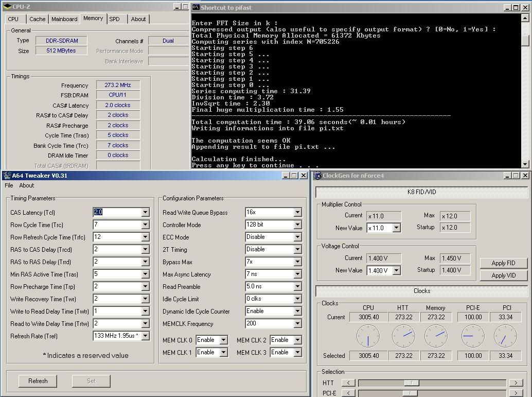Click the PCI clock gauge dial
This screenshot has width=532, height=397.
(x=506, y=336)
